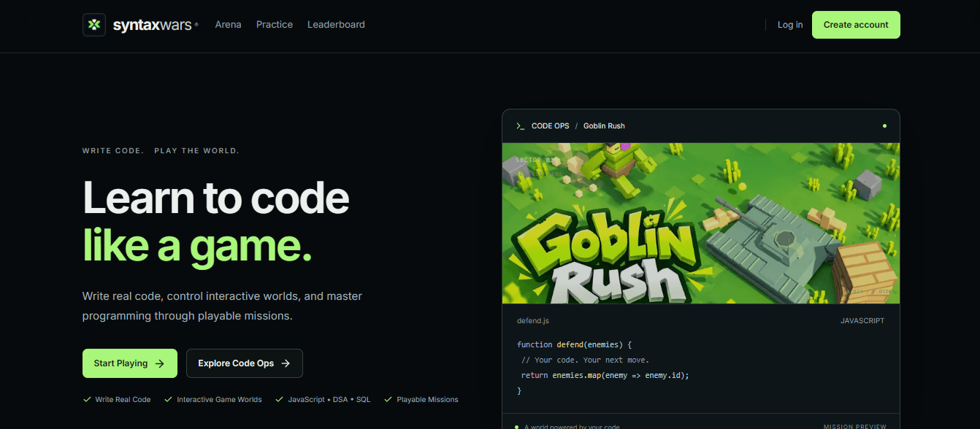Click the Create account button
Screen dimensions: 980x429
coord(856,25)
